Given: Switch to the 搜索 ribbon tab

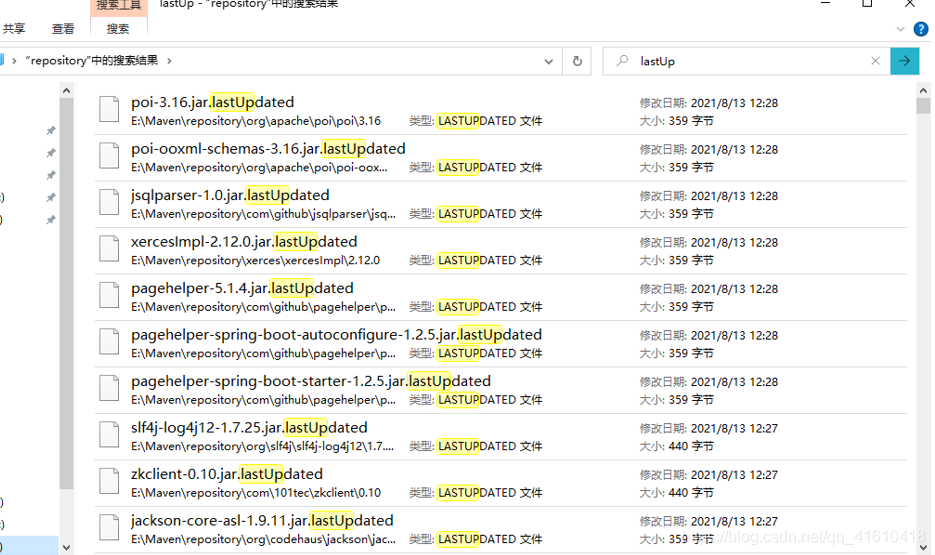Looking at the screenshot, I should click(117, 29).
